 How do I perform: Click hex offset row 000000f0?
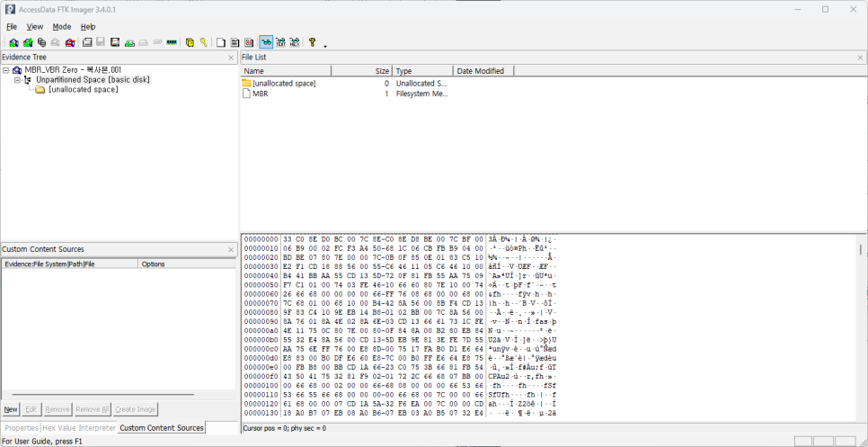click(402, 375)
